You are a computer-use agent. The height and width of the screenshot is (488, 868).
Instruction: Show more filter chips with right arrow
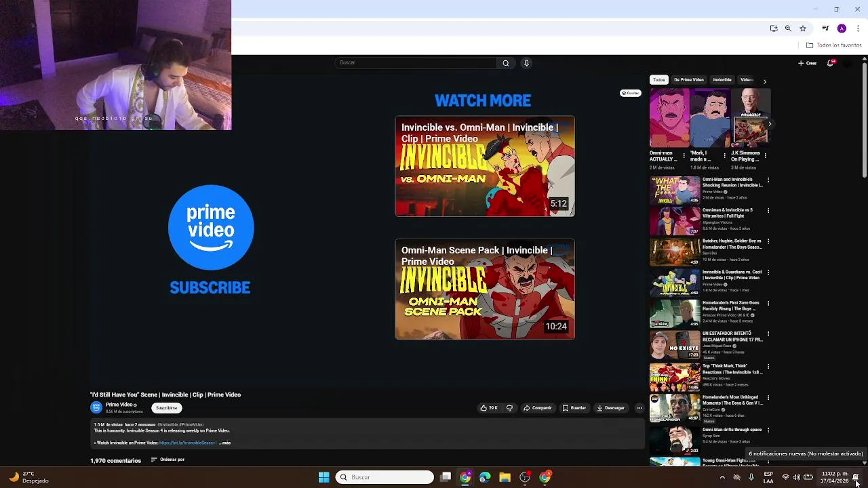pyautogui.click(x=764, y=81)
